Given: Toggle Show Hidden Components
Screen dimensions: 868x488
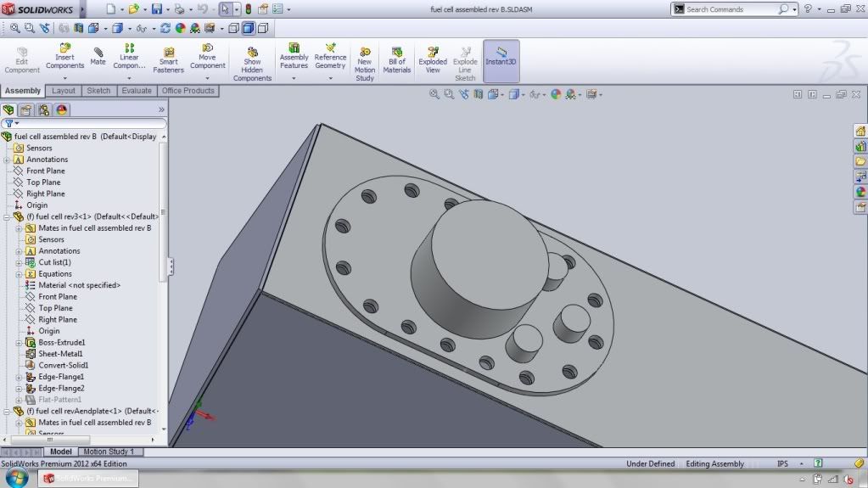Looking at the screenshot, I should pyautogui.click(x=253, y=65).
